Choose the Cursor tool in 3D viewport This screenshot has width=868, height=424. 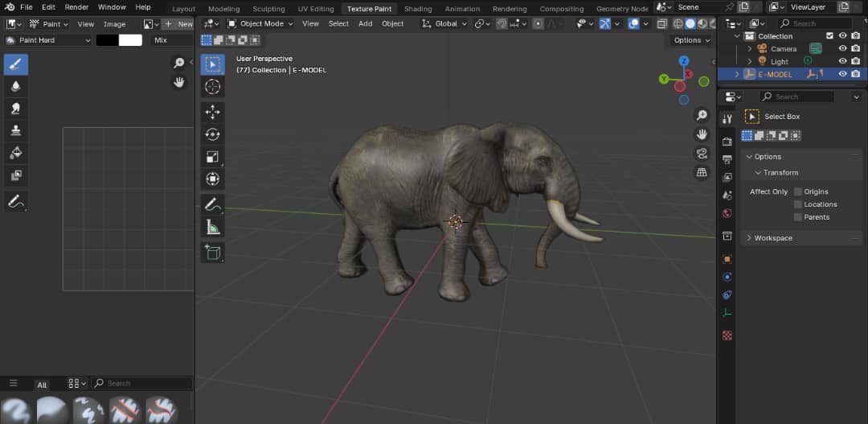212,87
